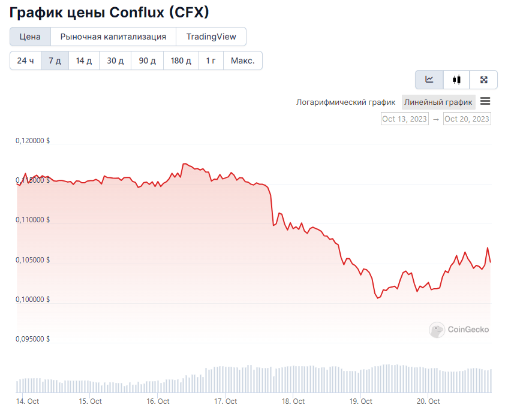Show the 30 д price range
This screenshot has width=505, height=420.
click(115, 61)
